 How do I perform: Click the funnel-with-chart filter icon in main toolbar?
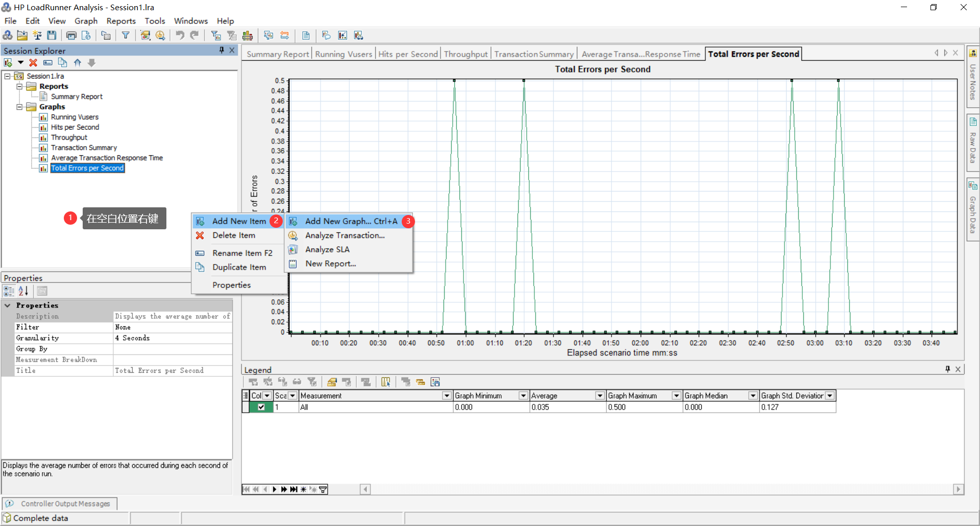coord(216,35)
